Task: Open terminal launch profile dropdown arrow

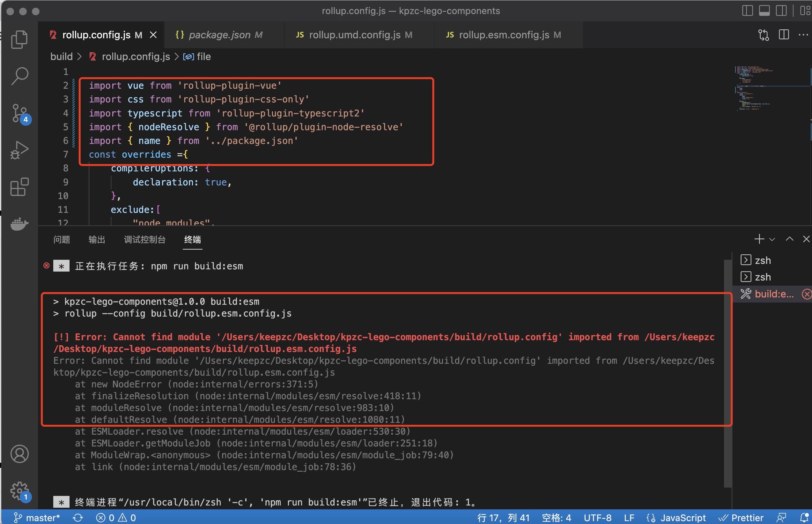Action: (x=772, y=239)
